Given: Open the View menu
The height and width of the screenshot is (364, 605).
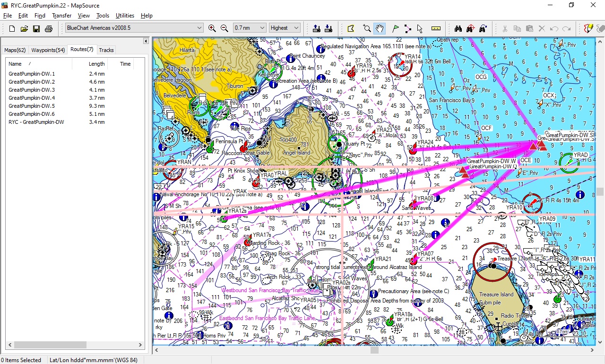Looking at the screenshot, I should 84,16.
